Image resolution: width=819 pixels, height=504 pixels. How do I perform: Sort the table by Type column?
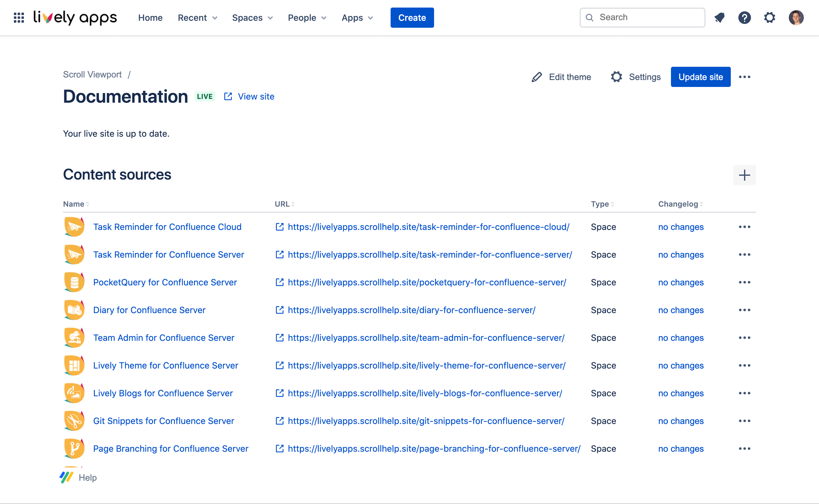pos(602,204)
